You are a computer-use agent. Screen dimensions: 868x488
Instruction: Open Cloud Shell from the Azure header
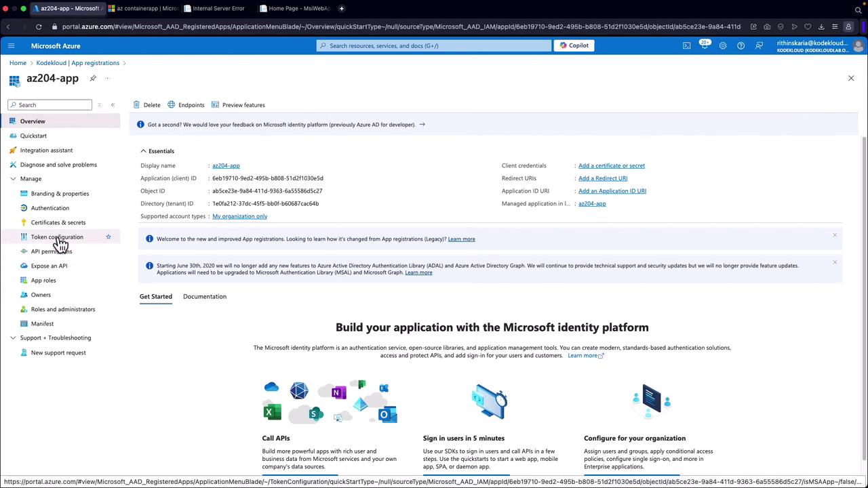click(686, 45)
